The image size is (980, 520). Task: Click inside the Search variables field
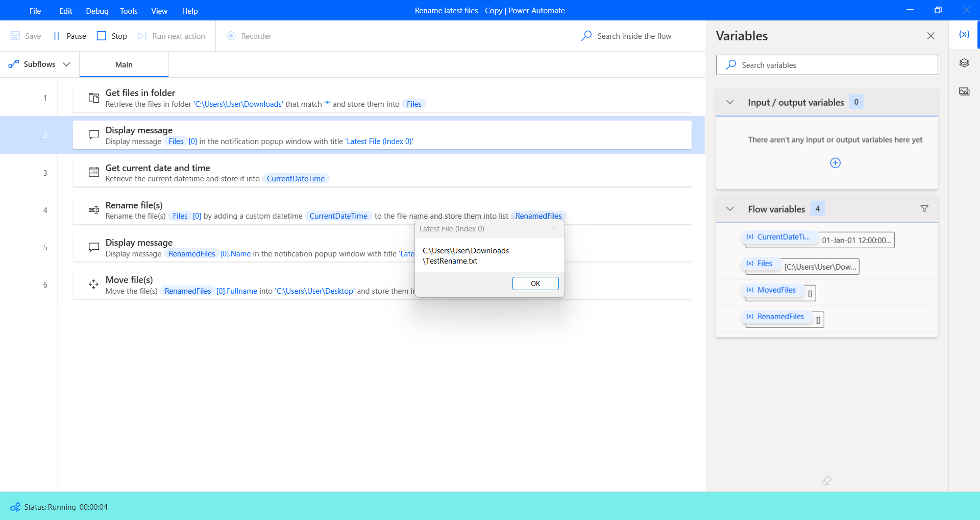pyautogui.click(x=826, y=65)
